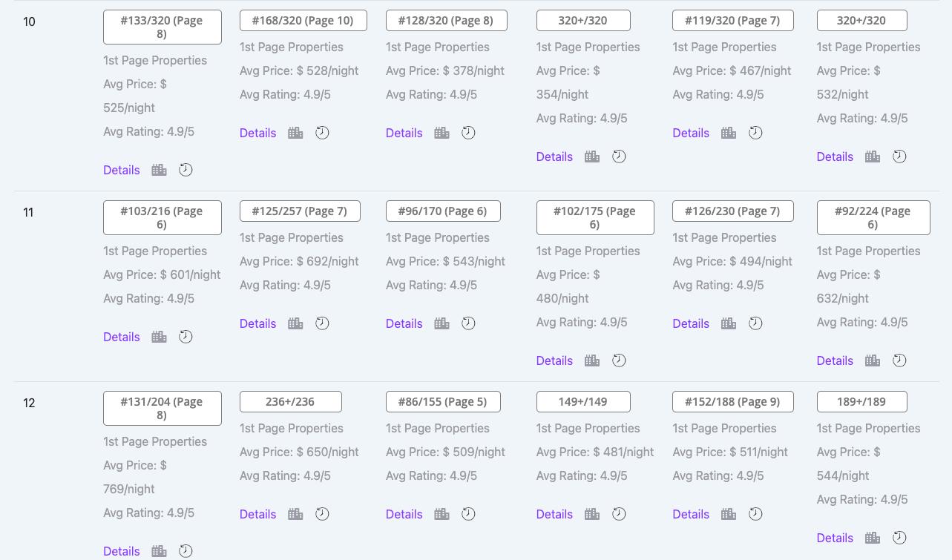The image size is (952, 560).
Task: Click Details link in the 189+/189 cell
Action: (x=835, y=538)
